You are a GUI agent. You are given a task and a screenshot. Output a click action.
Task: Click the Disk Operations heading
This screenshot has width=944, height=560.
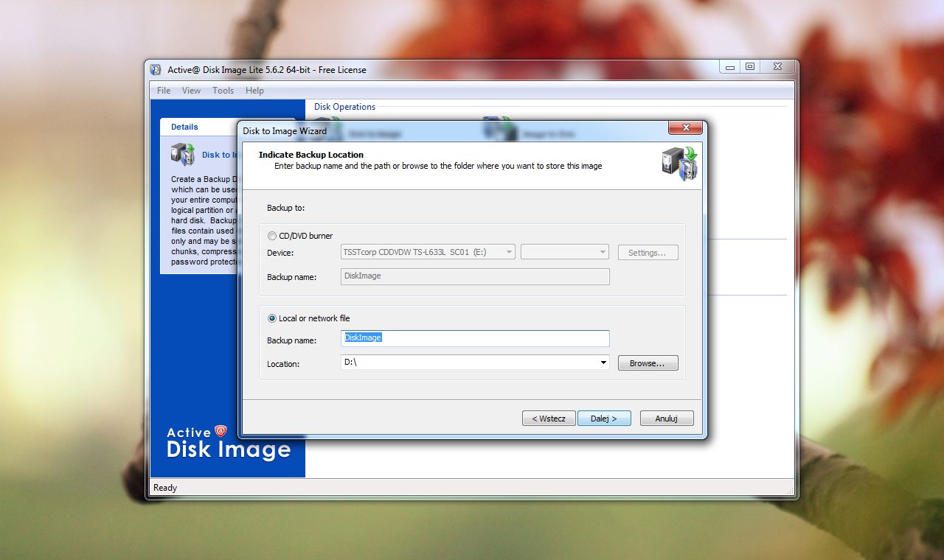(344, 107)
